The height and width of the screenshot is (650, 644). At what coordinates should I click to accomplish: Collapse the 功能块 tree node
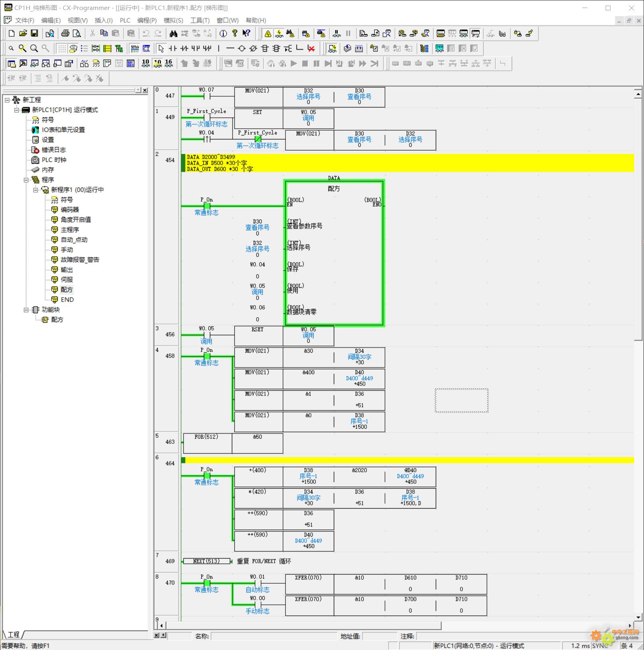26,310
